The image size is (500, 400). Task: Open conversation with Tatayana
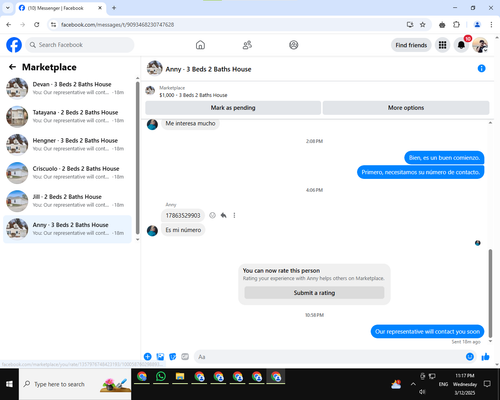coord(67,116)
